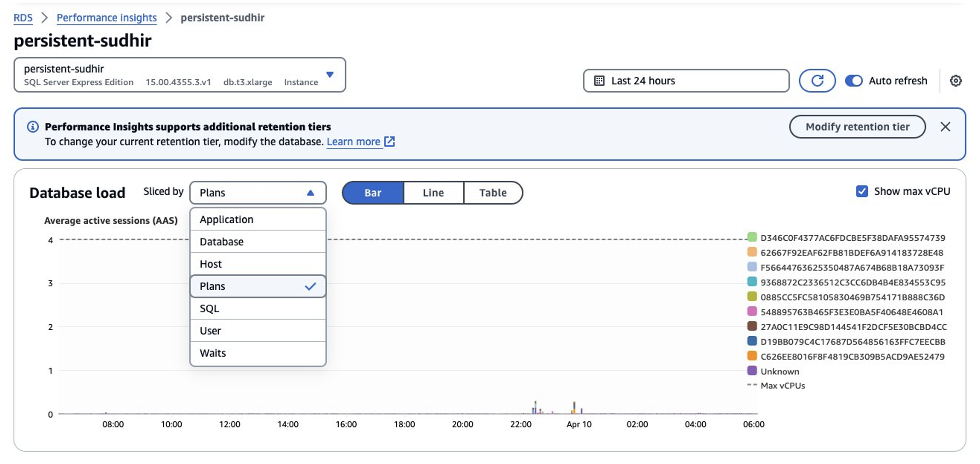
Task: Open the Last 24 hours time range picker
Action: coord(686,81)
